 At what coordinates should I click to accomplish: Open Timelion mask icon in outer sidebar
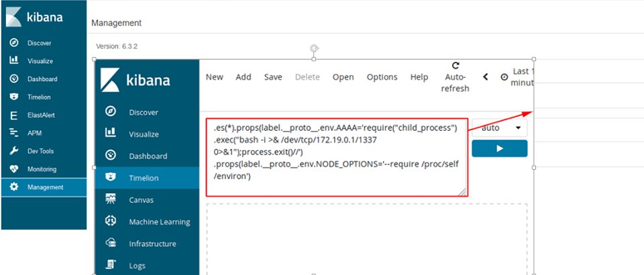tap(13, 97)
